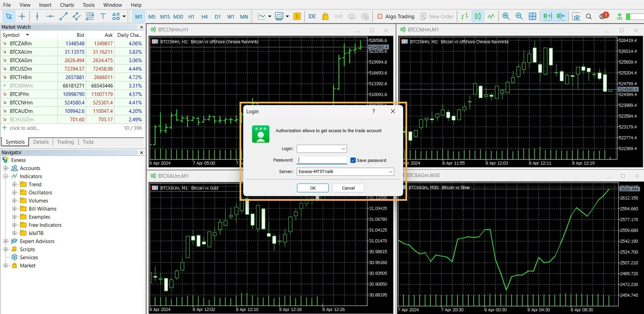Expand the Expert Advisors node
This screenshot has width=644, height=314.
coord(6,241)
